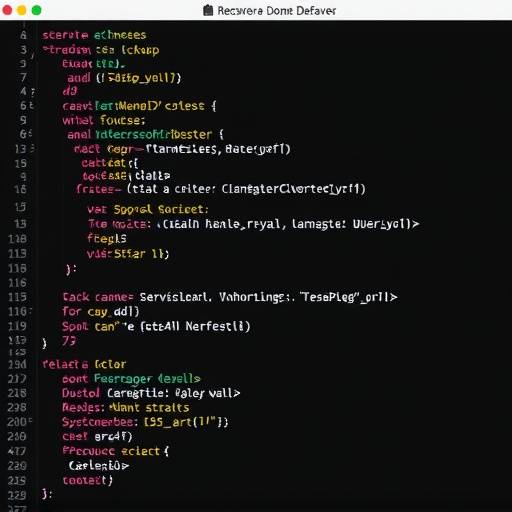
Task: Click the document icon in the title bar
Action: click(208, 10)
